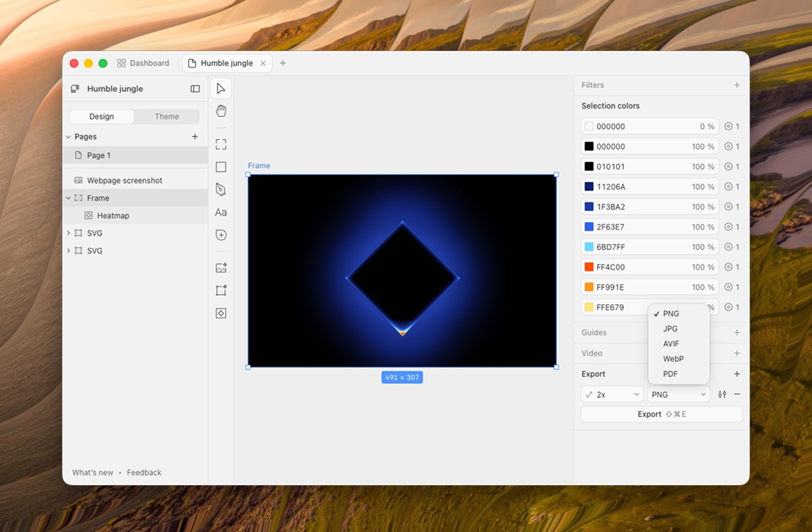812x532 pixels.
Task: Open export options sliders icon
Action: (x=722, y=394)
